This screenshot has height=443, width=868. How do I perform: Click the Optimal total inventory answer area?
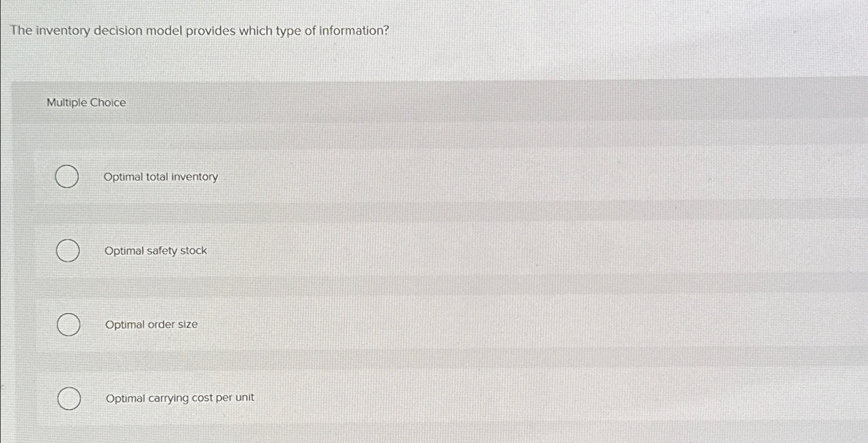tap(161, 177)
